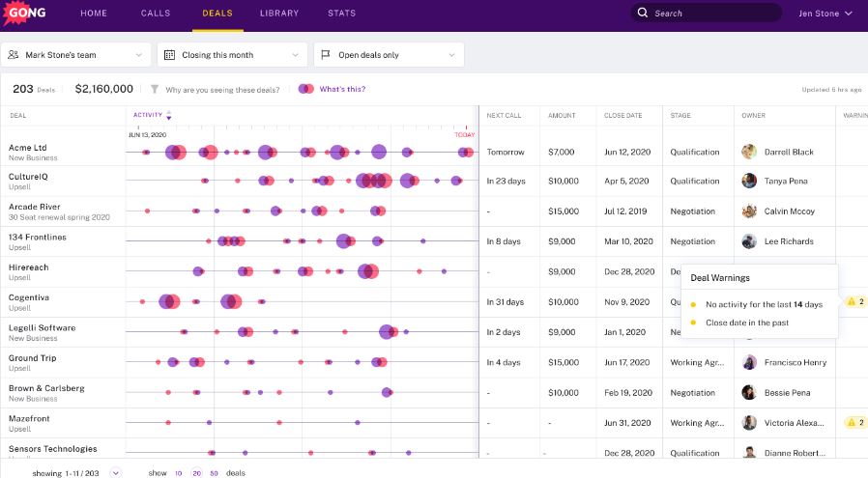Click the largest activity bubble for Brown & Carlsberg
Image resolution: width=868 pixels, height=478 pixels.
387,392
